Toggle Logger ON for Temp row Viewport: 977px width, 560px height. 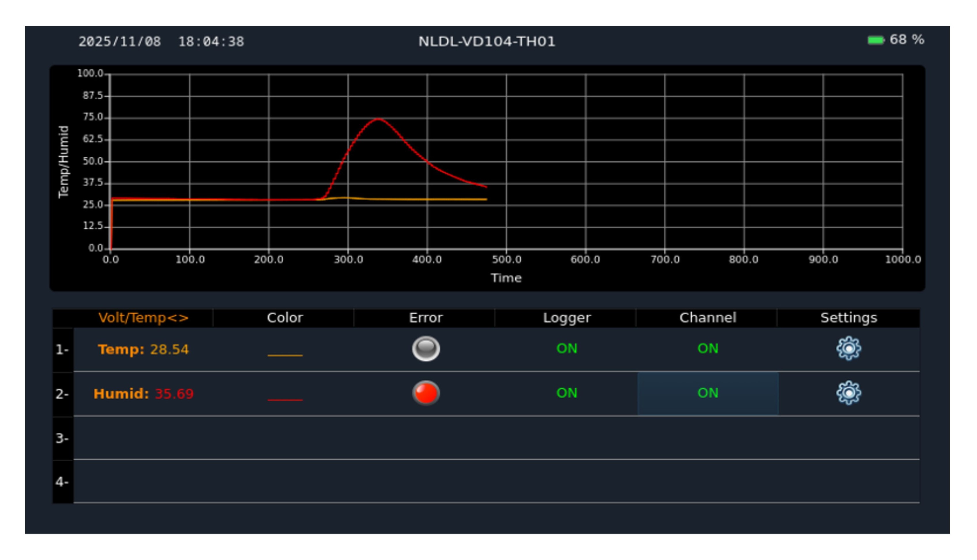(567, 349)
